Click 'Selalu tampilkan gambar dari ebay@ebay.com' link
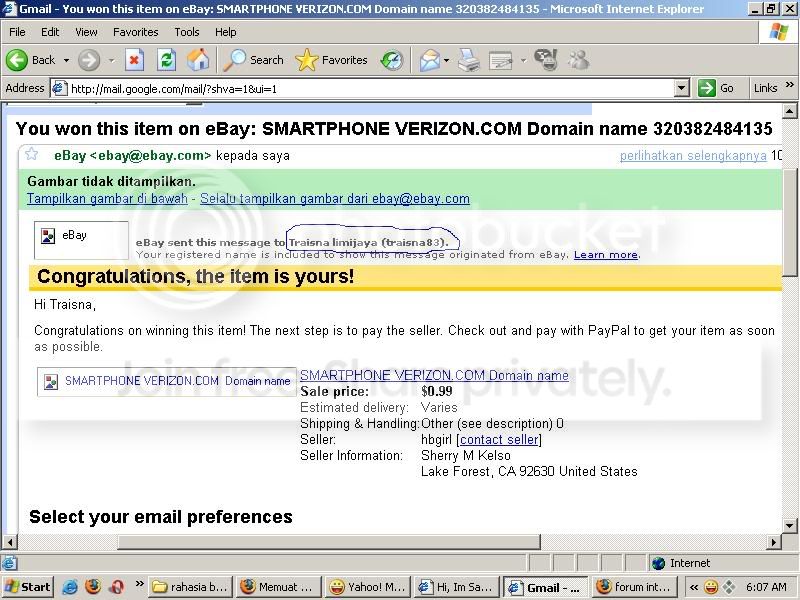 tap(335, 198)
